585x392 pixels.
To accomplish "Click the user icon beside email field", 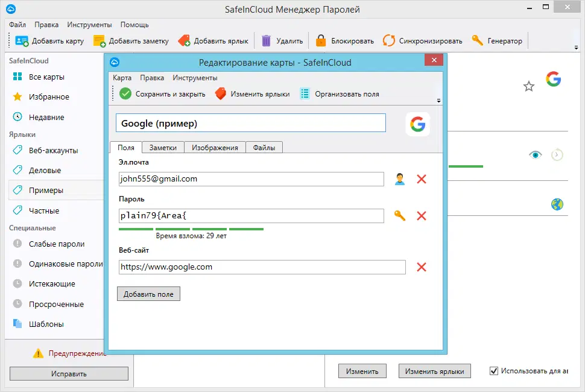I will click(400, 179).
